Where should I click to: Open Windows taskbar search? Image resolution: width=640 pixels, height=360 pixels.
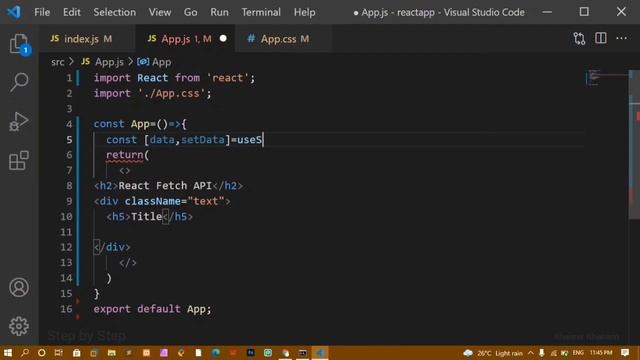pos(25,353)
